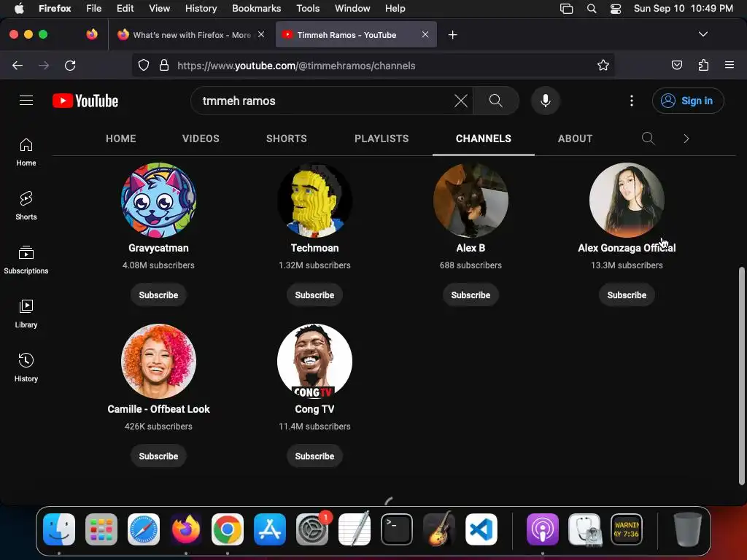The image size is (747, 560).
Task: Open the Pocket save icon
Action: [676, 65]
